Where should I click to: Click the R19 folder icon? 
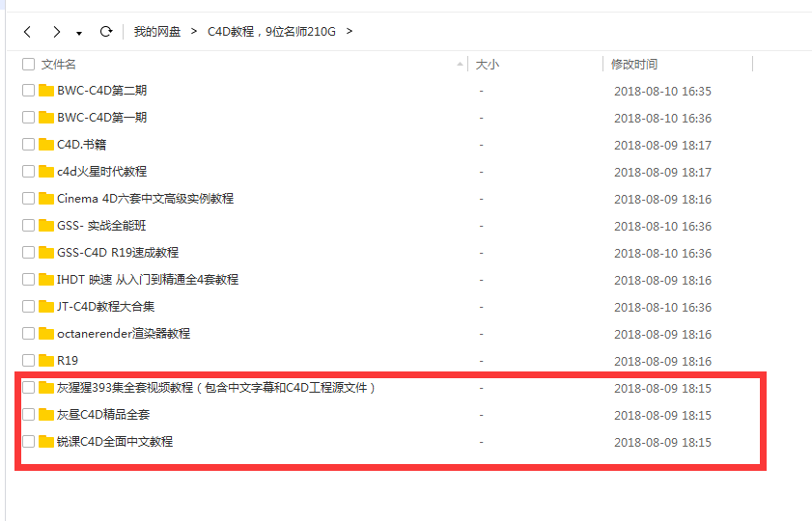click(46, 360)
